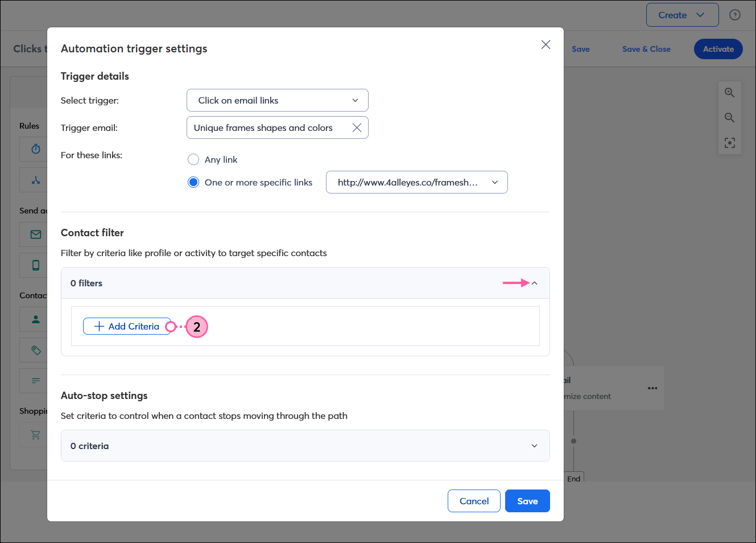Image resolution: width=756 pixels, height=543 pixels.
Task: Open the help question mark icon
Action: click(x=735, y=15)
